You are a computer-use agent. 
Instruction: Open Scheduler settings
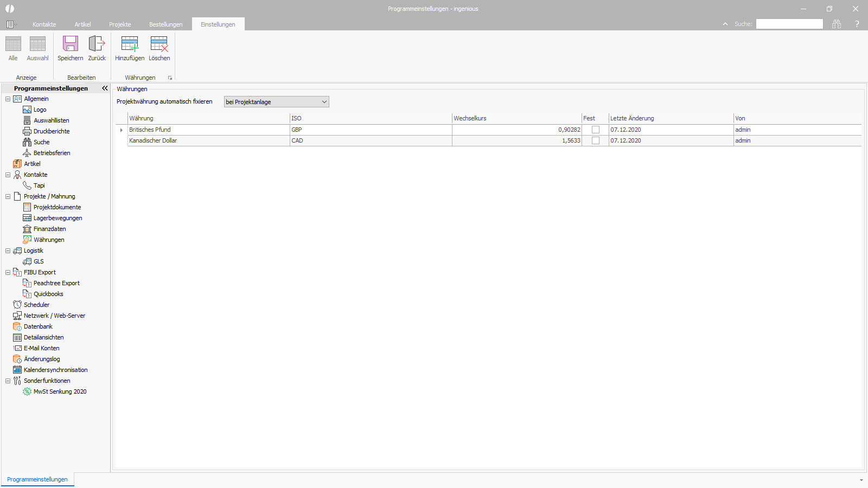[x=36, y=305]
